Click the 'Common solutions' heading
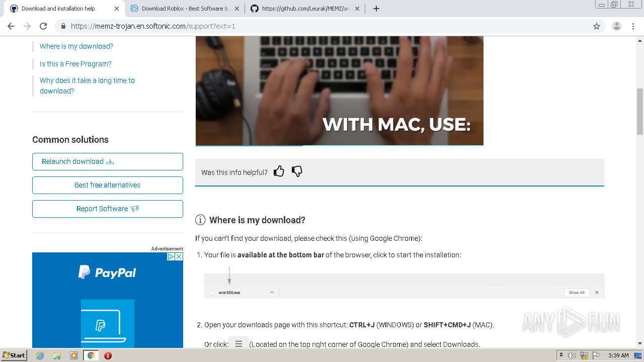The height and width of the screenshot is (362, 644). [70, 140]
